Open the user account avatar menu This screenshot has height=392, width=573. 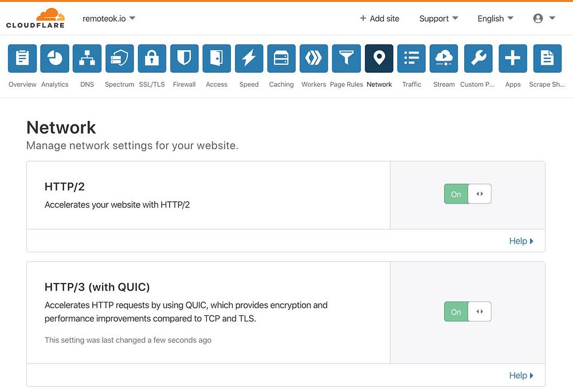coord(544,18)
